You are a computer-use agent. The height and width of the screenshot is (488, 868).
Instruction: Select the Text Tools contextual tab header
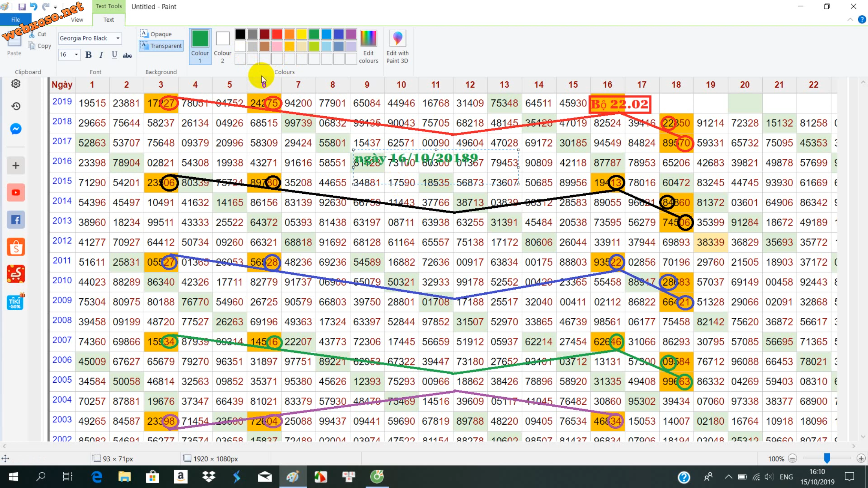109,6
